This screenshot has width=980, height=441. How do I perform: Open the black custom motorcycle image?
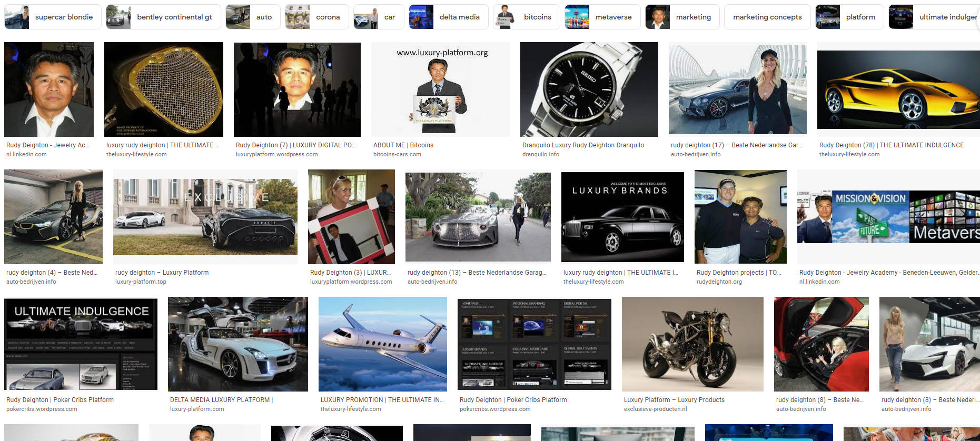692,344
